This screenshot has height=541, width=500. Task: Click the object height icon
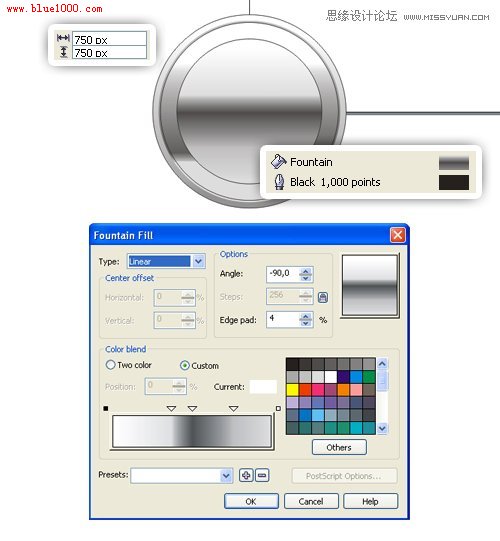63,52
